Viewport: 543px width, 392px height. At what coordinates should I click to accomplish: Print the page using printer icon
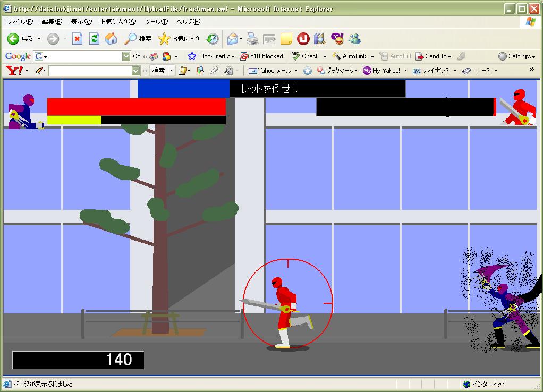pos(252,39)
